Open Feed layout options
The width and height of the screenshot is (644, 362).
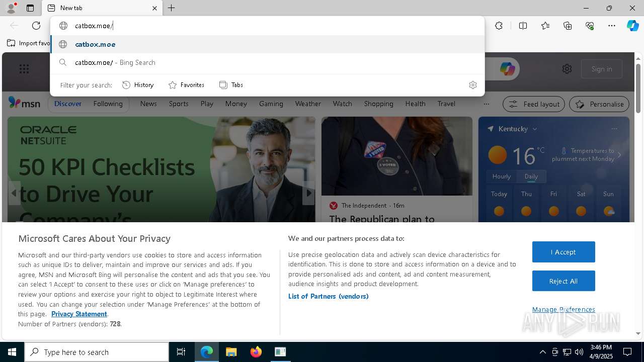[x=534, y=104]
